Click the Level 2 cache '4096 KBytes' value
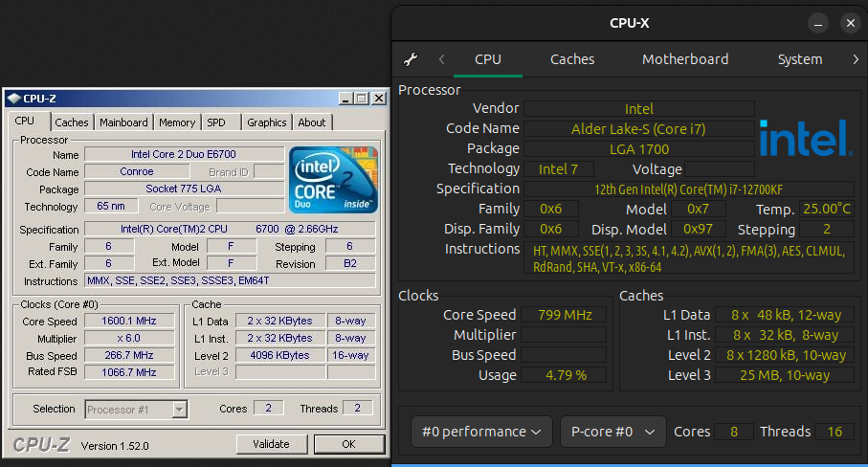 [x=280, y=355]
